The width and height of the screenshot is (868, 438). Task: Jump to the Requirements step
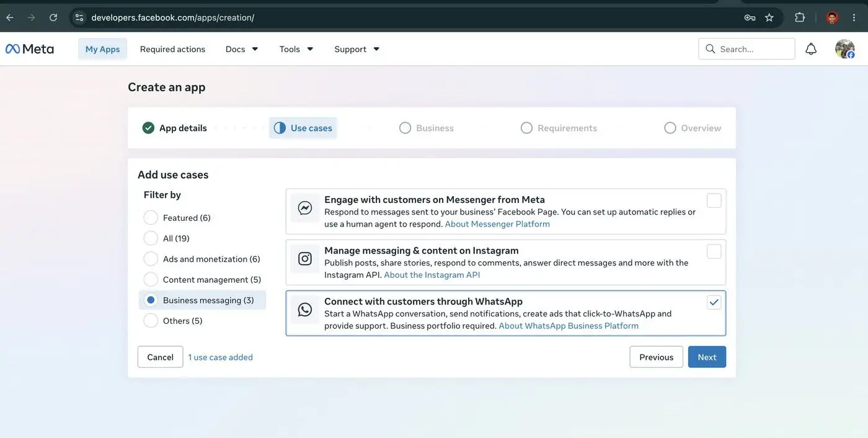[559, 128]
